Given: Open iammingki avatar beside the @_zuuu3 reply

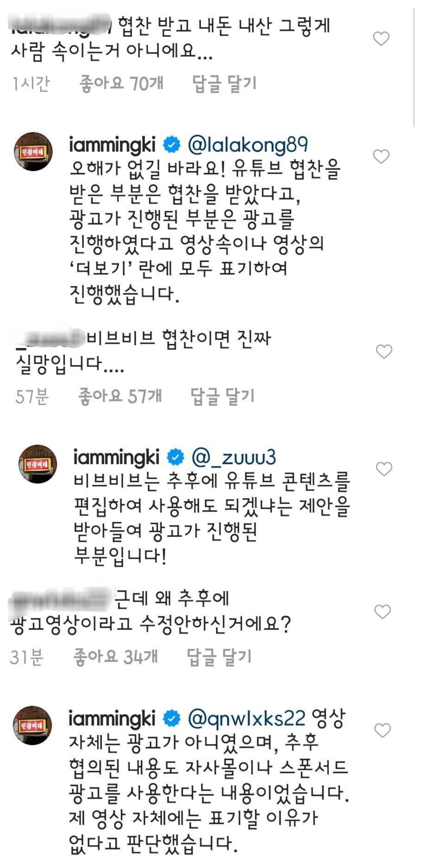Looking at the screenshot, I should coord(37,464).
